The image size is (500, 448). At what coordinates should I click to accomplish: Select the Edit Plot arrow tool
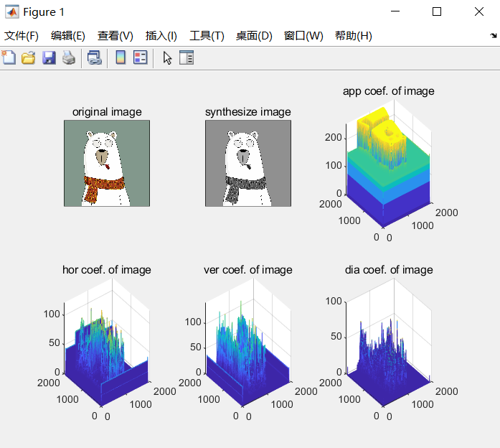[167, 58]
